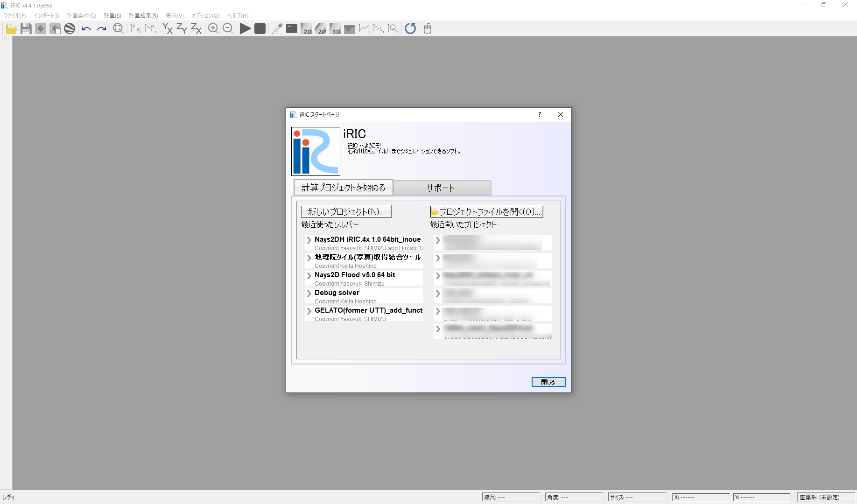Open the pre-processing pencil icon
Image resolution: width=857 pixels, height=504 pixels.
pos(277,28)
